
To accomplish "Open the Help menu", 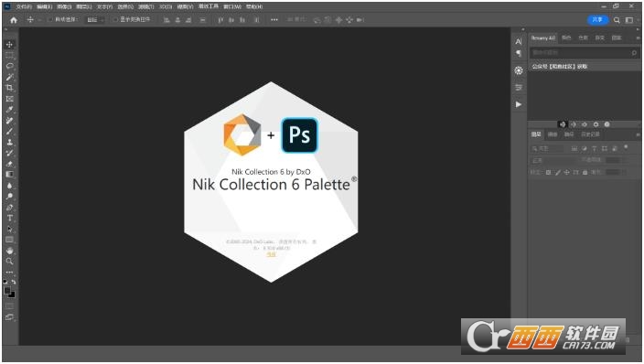I will [254, 6].
